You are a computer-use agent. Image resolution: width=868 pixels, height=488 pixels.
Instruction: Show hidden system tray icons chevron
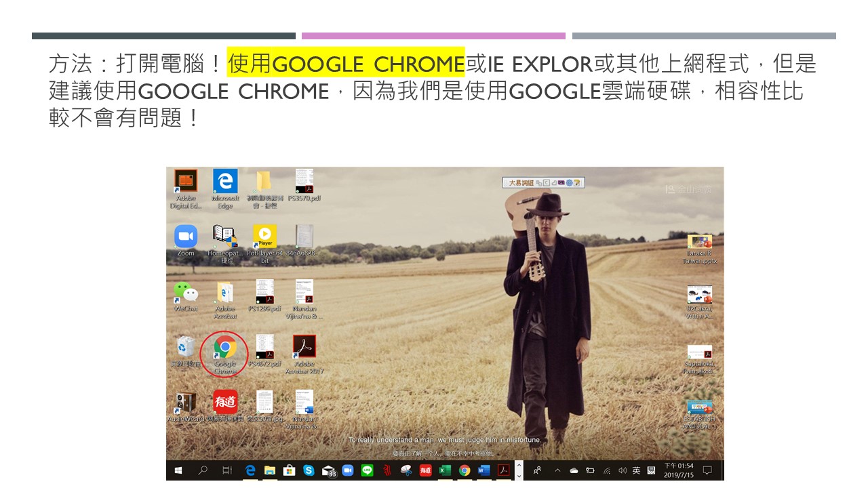pyautogui.click(x=557, y=470)
